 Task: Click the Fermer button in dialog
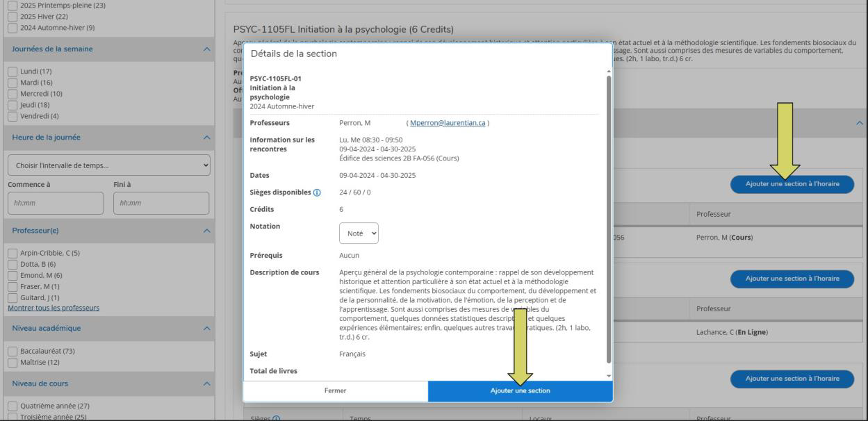[x=335, y=391]
